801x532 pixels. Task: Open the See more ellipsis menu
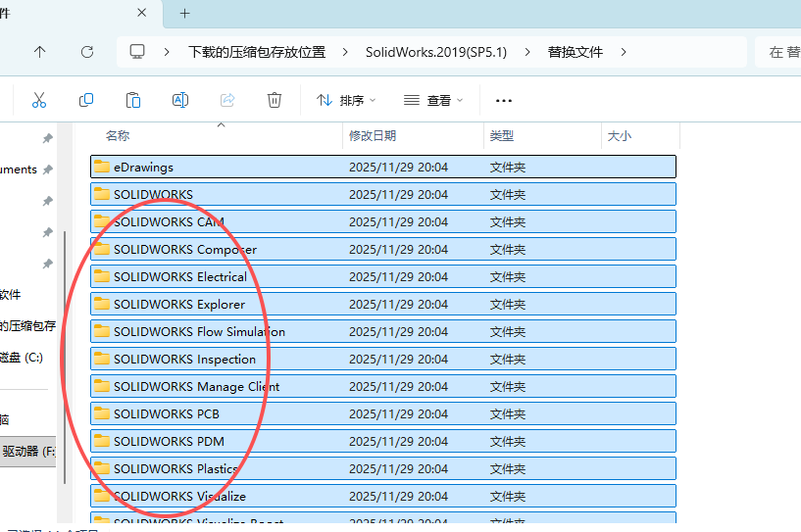tap(504, 101)
